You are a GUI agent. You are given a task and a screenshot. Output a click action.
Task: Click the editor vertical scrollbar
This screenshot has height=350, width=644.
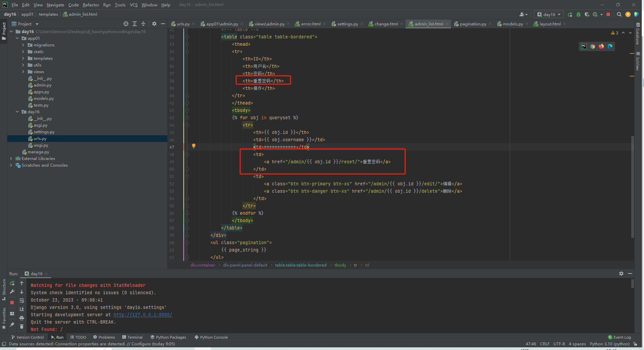632,186
